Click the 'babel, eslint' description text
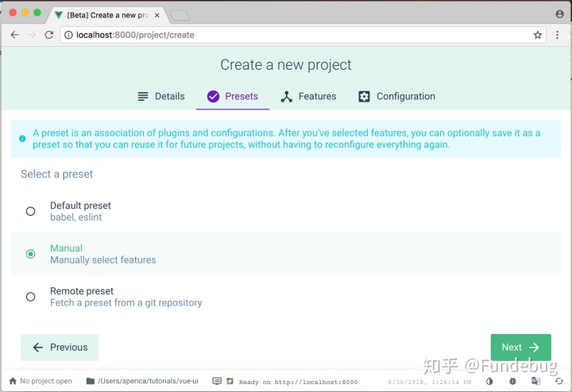 tap(76, 217)
